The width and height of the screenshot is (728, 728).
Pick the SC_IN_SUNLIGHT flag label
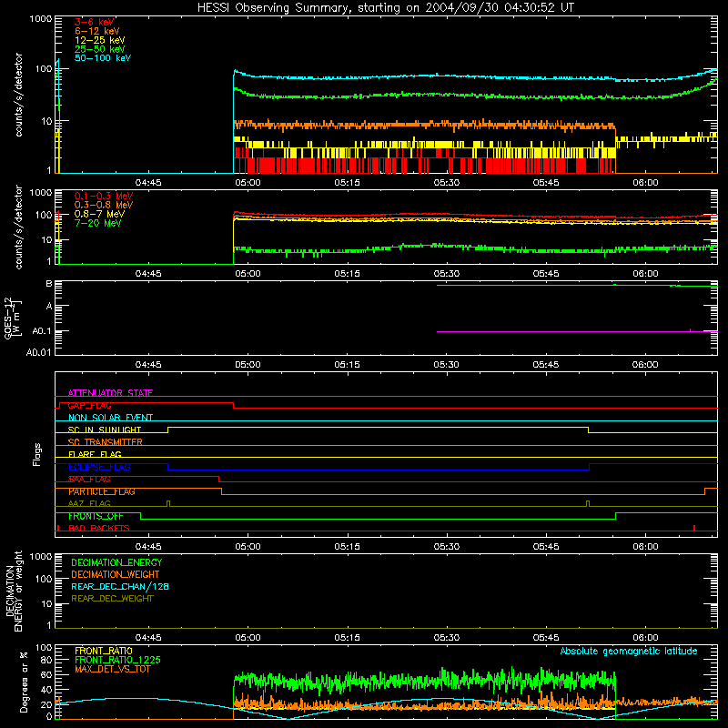pyautogui.click(x=105, y=430)
